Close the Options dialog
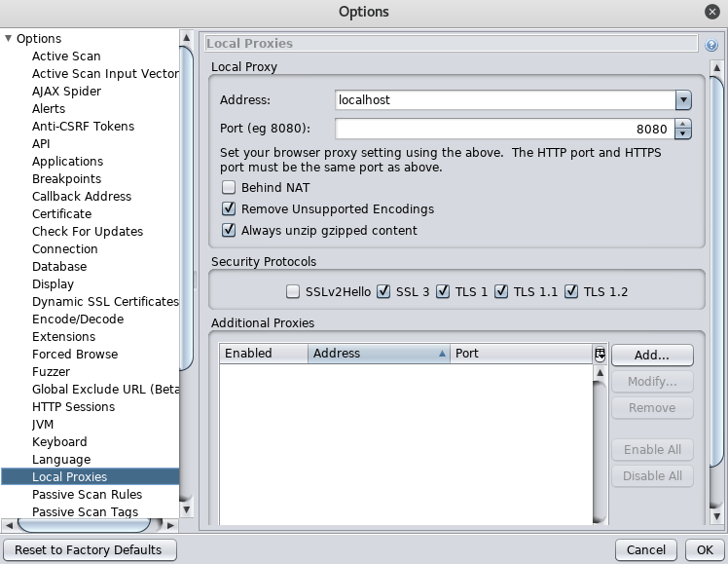 click(x=711, y=12)
